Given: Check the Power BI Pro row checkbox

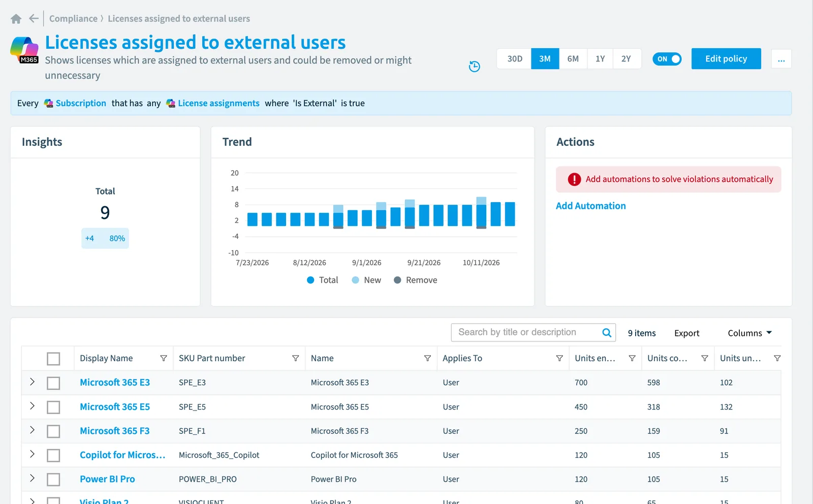Looking at the screenshot, I should [53, 480].
